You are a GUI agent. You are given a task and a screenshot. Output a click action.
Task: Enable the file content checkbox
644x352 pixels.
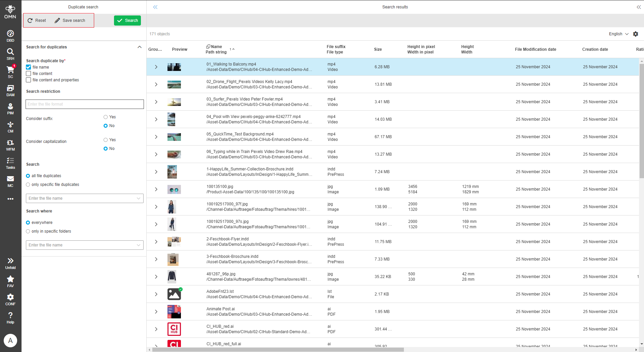tap(28, 73)
